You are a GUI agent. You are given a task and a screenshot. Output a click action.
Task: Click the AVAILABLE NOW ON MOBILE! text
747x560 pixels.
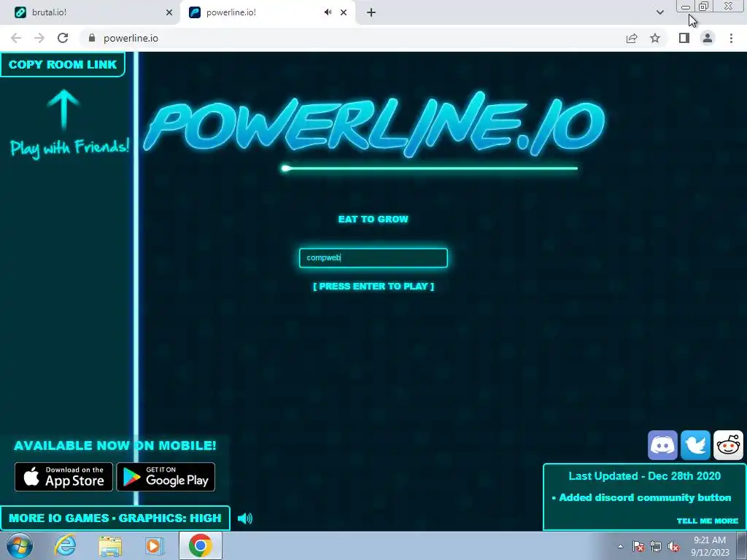click(115, 446)
